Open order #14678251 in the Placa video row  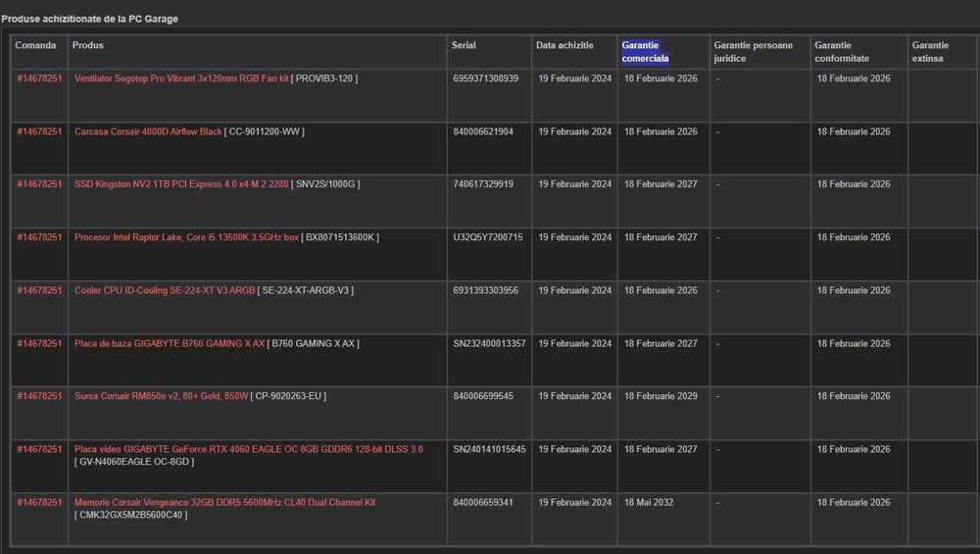(39, 449)
